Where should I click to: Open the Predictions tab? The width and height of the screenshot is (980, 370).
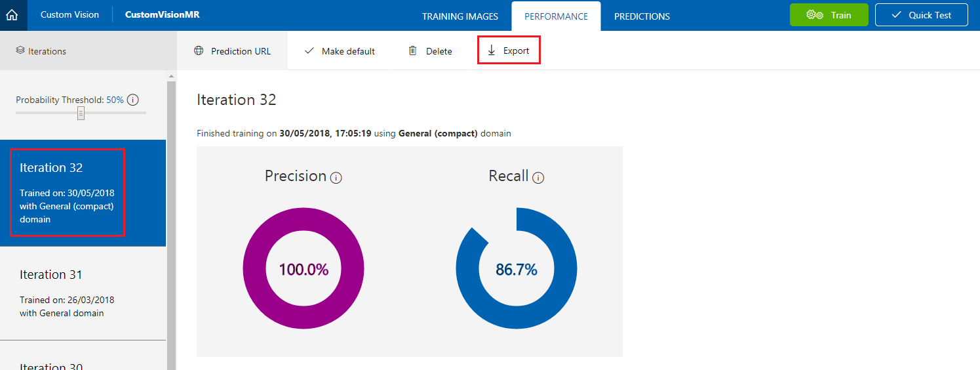642,16
